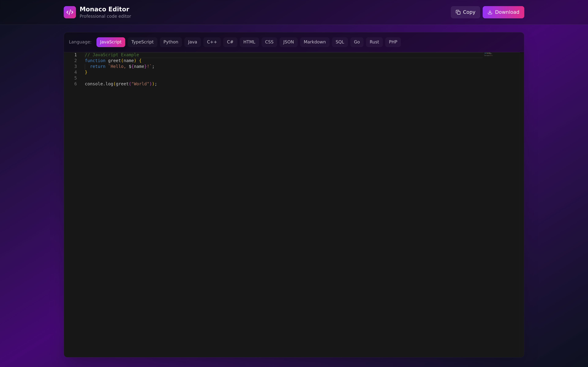Select Go from the language bar
Image resolution: width=588 pixels, height=367 pixels.
[356, 42]
